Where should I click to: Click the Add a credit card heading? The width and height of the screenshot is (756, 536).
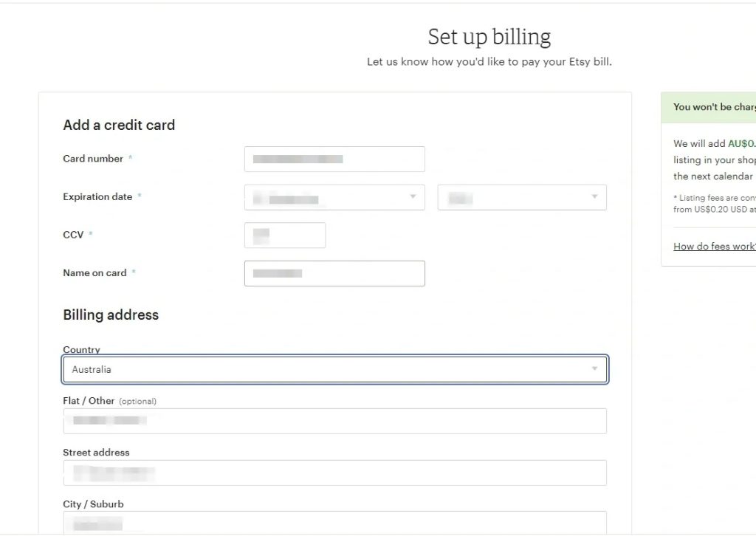point(118,125)
